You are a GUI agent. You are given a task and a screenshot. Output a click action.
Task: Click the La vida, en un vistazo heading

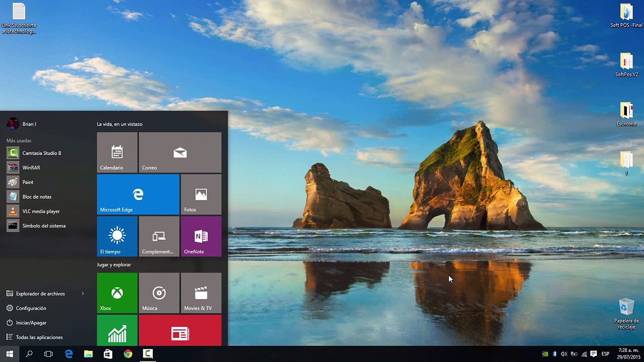[x=120, y=124]
